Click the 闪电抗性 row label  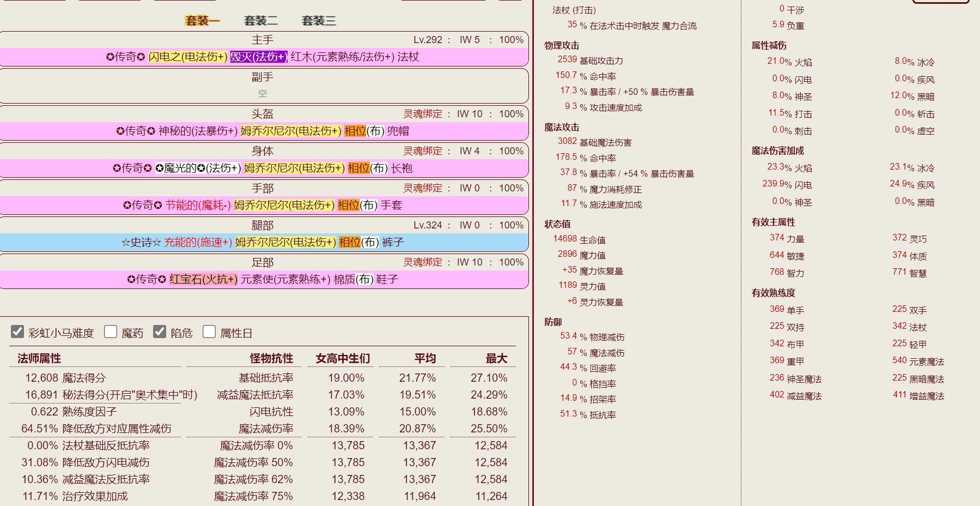(x=271, y=412)
